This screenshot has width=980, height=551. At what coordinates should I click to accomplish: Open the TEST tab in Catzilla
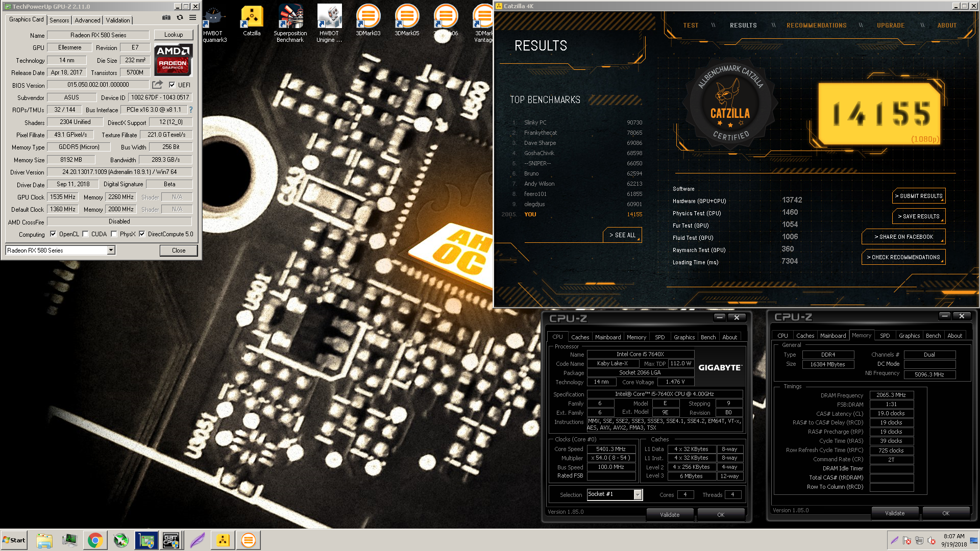(x=691, y=26)
